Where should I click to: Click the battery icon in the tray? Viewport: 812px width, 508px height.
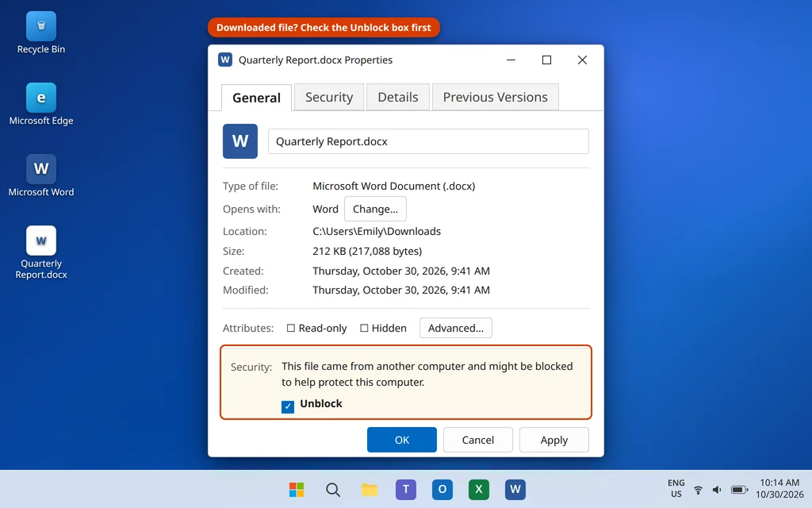[x=739, y=489]
